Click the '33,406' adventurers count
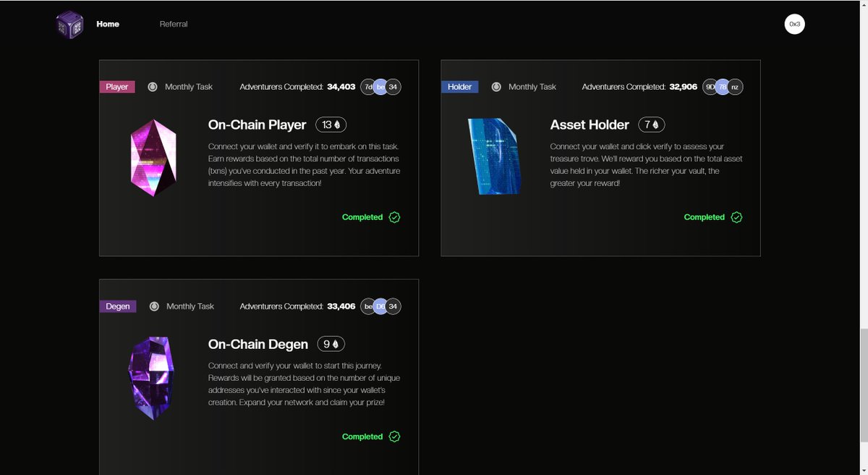Image resolution: width=868 pixels, height=475 pixels. tap(341, 306)
